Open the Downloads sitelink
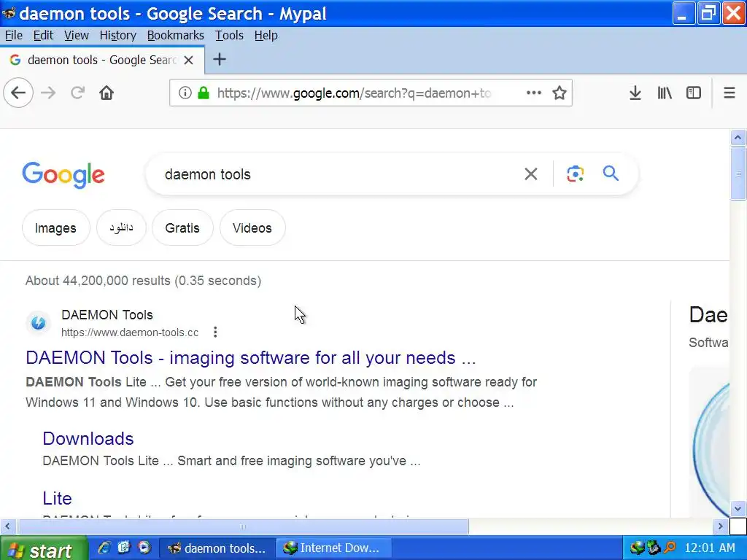 click(88, 438)
